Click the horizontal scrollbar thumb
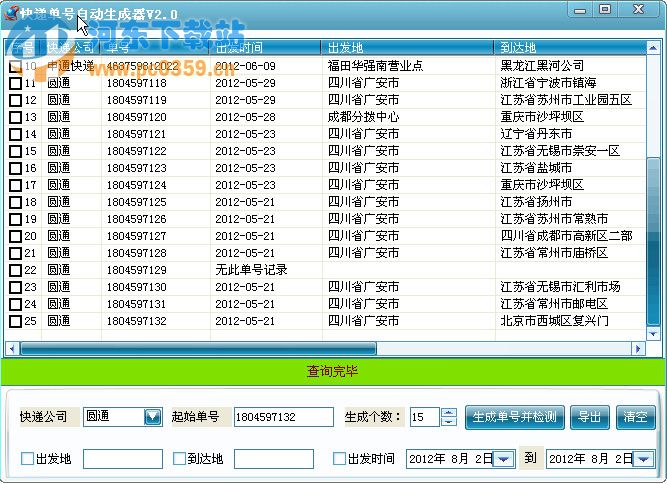667x484 pixels. (199, 349)
